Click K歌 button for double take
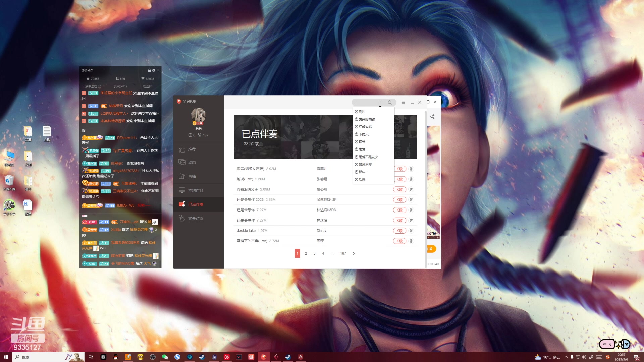 [399, 231]
